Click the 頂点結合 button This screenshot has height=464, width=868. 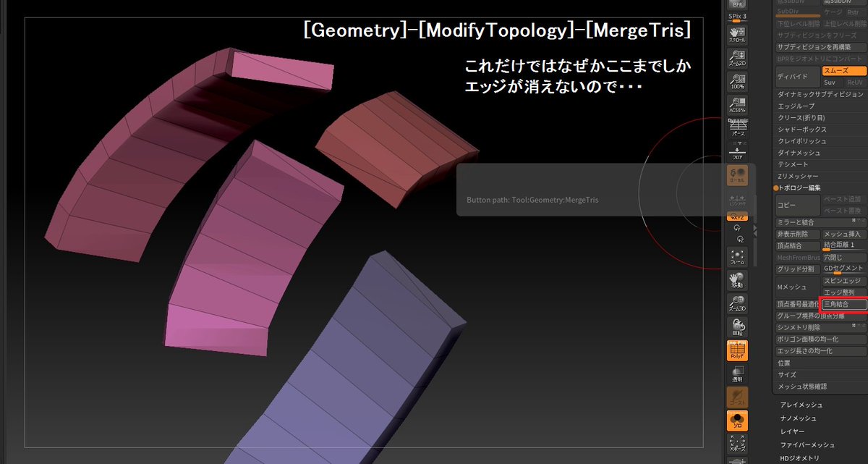[798, 245]
